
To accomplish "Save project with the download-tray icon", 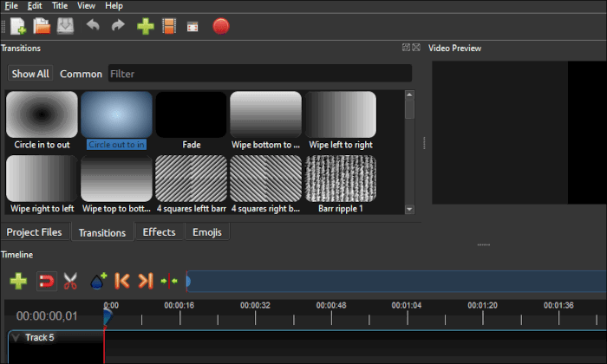I will [65, 26].
